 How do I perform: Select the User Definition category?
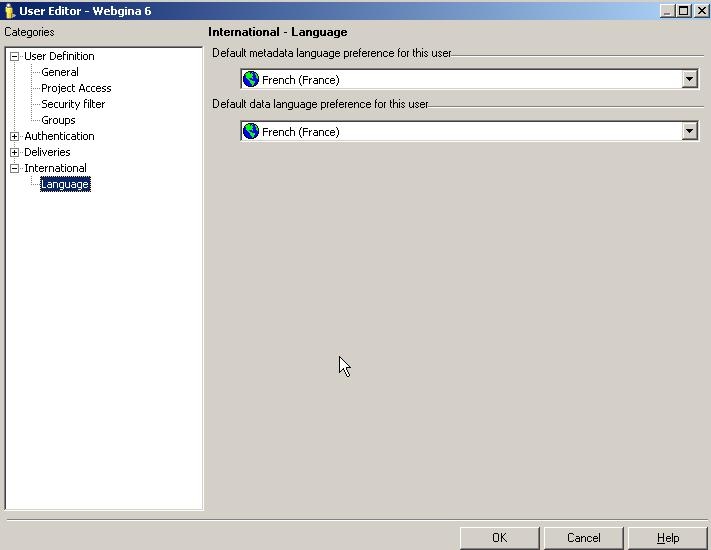59,56
